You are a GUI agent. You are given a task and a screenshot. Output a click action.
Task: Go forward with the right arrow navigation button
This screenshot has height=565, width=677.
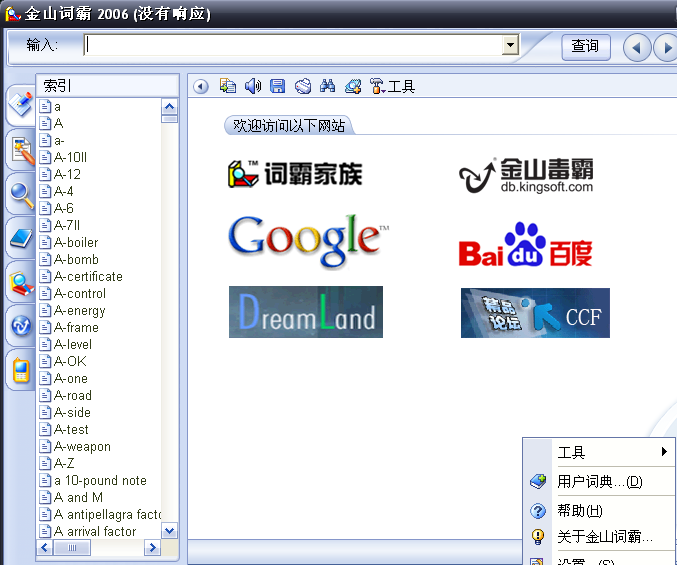[x=666, y=47]
